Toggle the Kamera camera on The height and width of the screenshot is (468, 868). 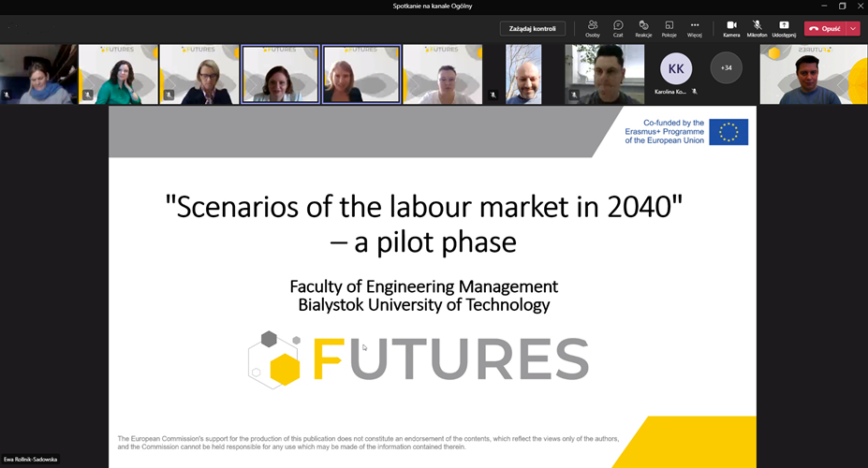(x=731, y=28)
